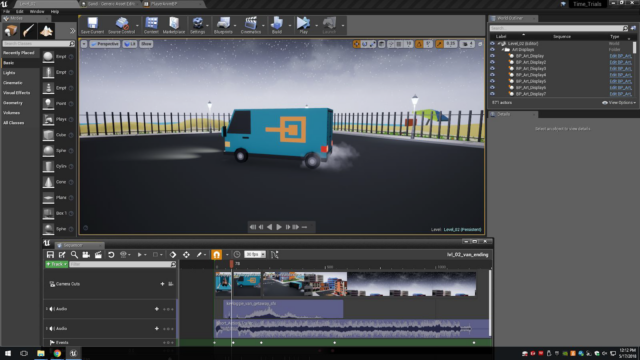Click the Play toolbar button

[303, 25]
